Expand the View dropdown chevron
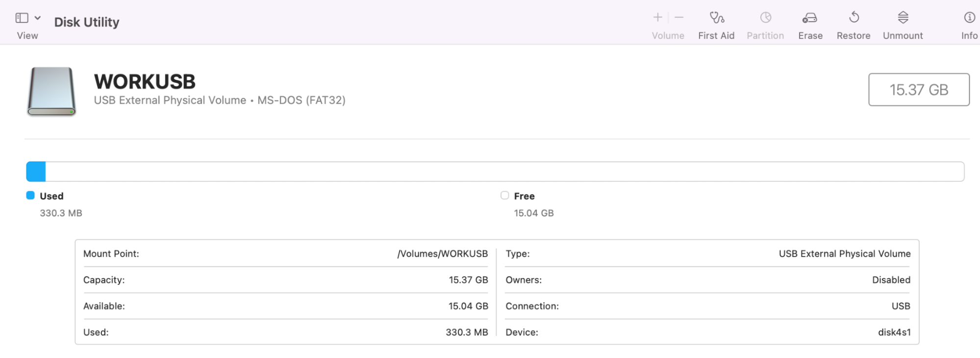The width and height of the screenshot is (980, 358). tap(38, 18)
